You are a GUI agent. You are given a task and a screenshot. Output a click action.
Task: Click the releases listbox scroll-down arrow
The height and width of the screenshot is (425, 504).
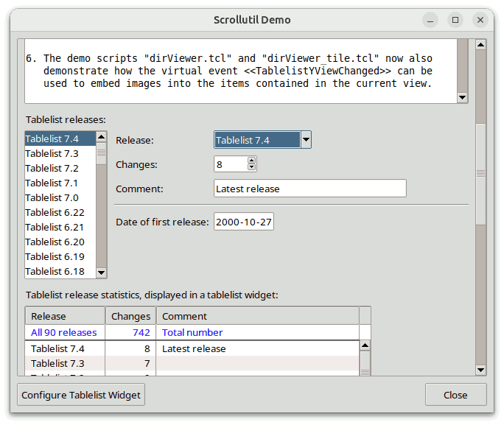tap(102, 272)
